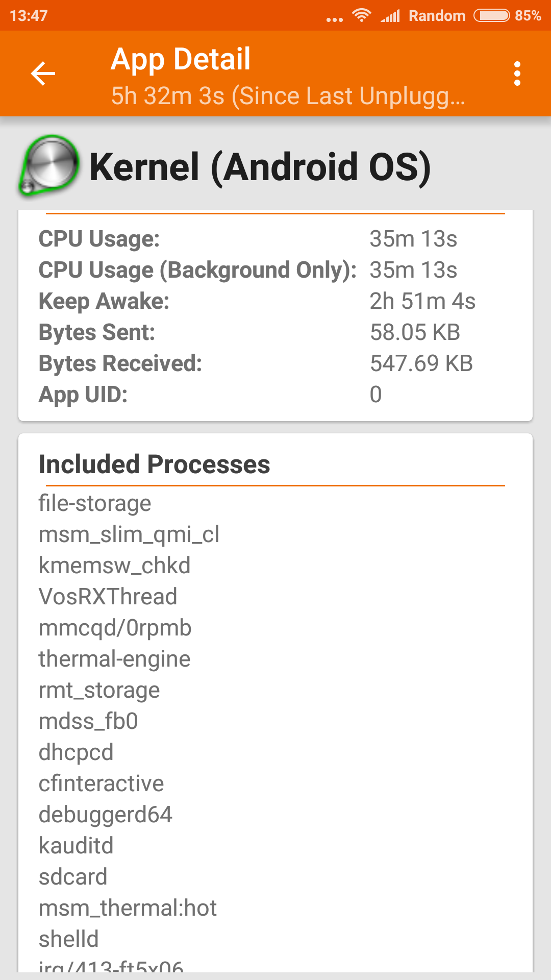Tap the Wi-Fi status icon
551x980 pixels.
pos(362,15)
